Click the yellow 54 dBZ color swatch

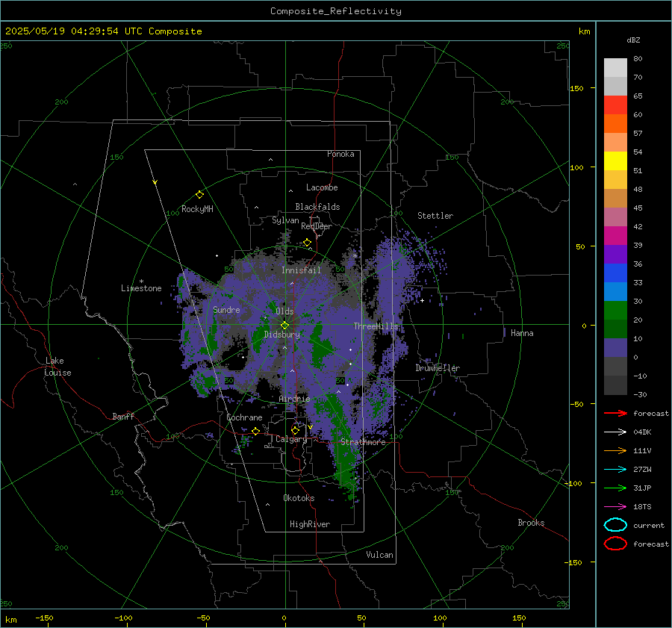615,161
